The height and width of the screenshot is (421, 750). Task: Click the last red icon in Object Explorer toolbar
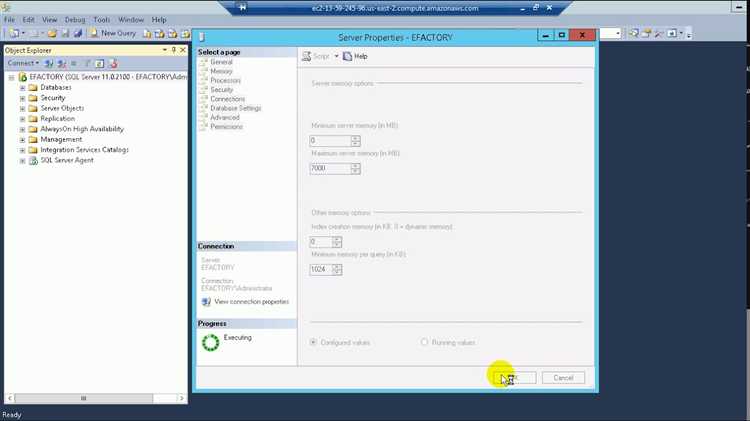click(x=113, y=63)
